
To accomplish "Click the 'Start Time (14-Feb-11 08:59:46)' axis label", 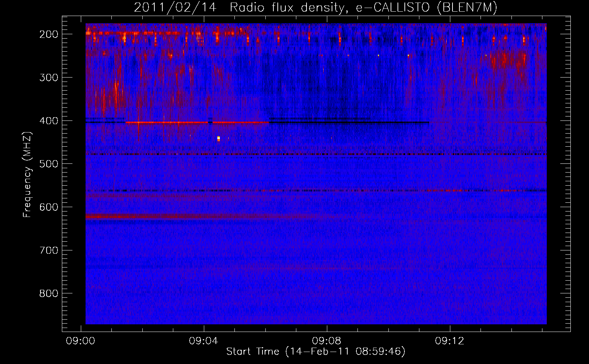I will [316, 352].
